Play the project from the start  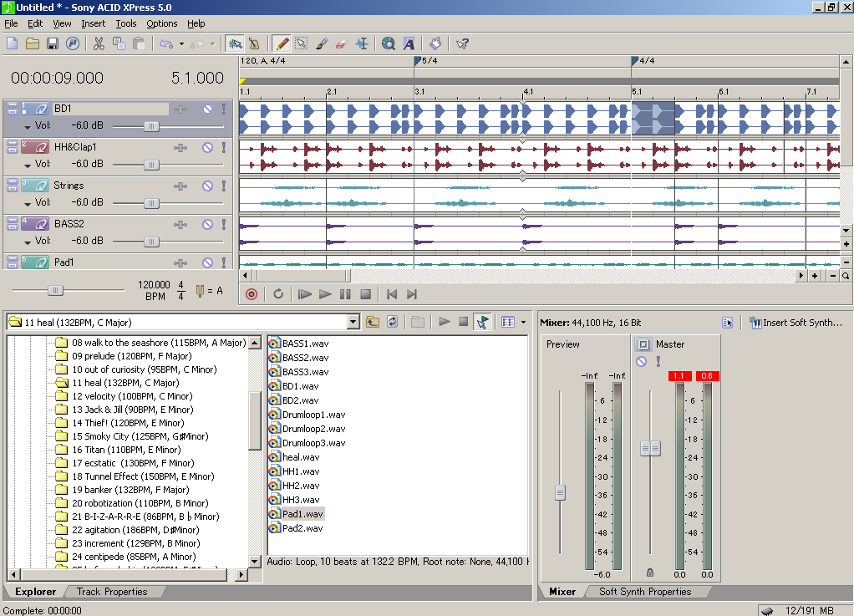click(x=304, y=294)
